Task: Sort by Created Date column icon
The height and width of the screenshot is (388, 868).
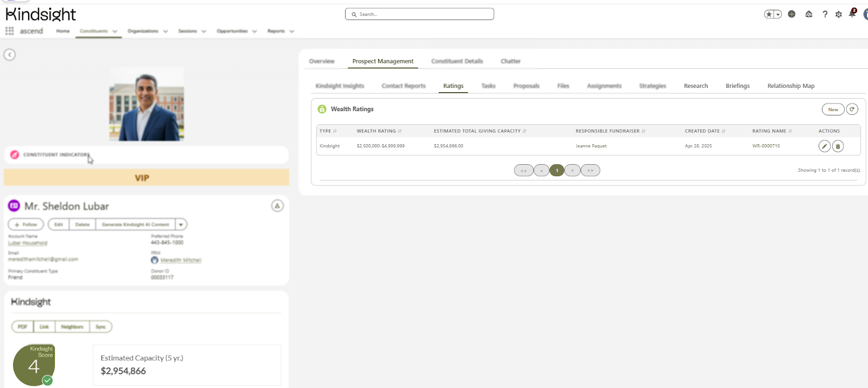Action: pos(724,131)
